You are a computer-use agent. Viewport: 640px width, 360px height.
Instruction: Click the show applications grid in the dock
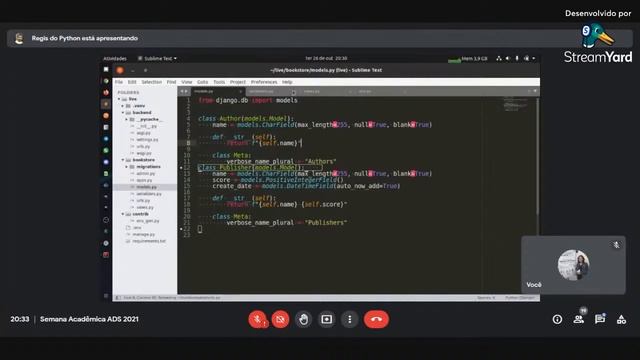(106, 296)
